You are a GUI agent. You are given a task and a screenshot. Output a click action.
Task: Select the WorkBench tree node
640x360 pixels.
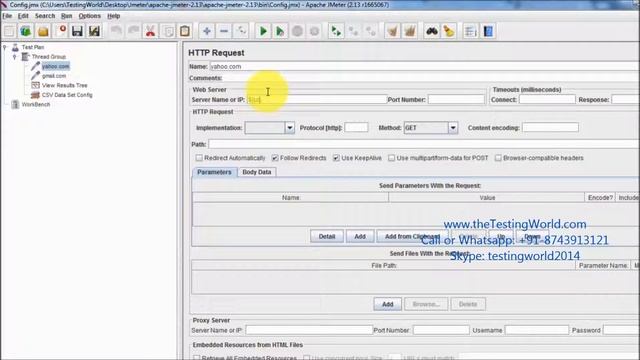click(36, 104)
